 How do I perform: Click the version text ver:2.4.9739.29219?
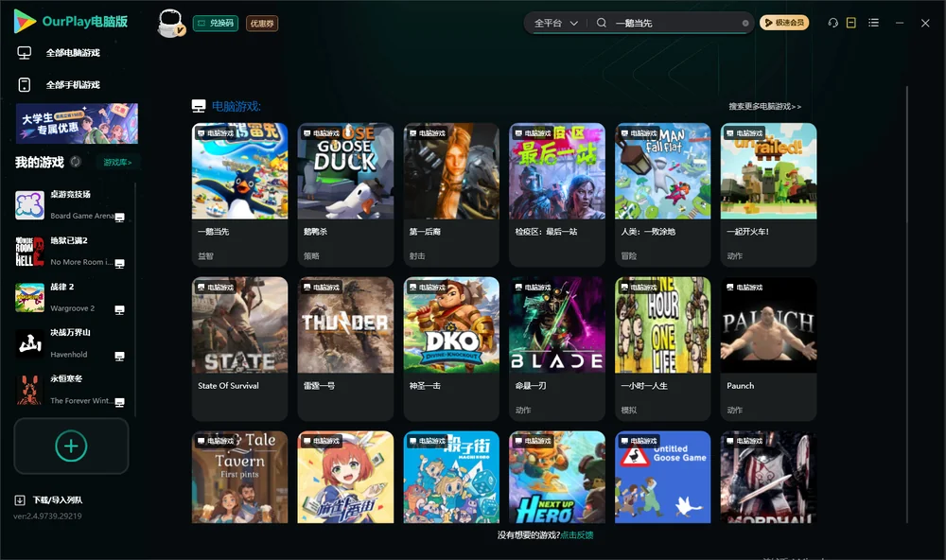(47, 516)
